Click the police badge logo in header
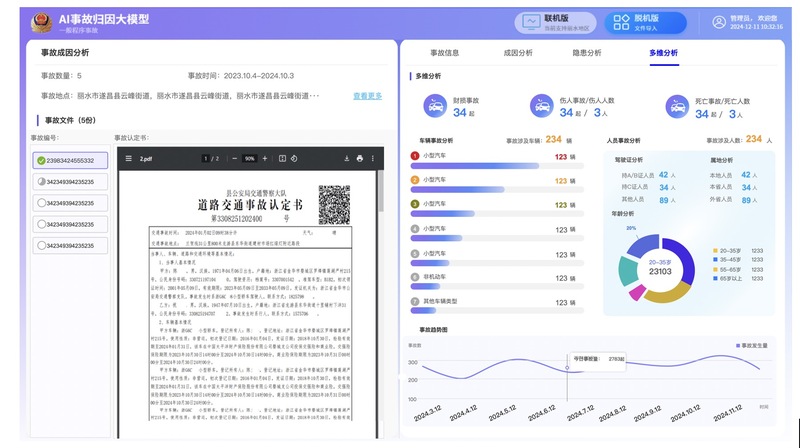 pos(41,22)
